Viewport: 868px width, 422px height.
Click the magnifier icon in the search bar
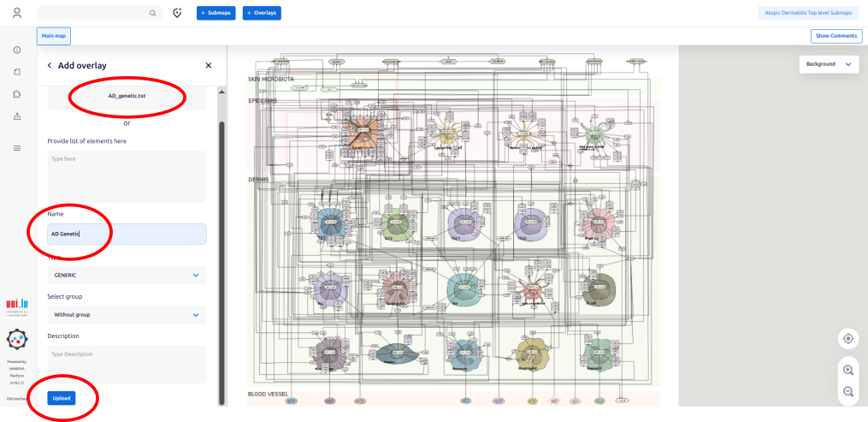click(153, 13)
